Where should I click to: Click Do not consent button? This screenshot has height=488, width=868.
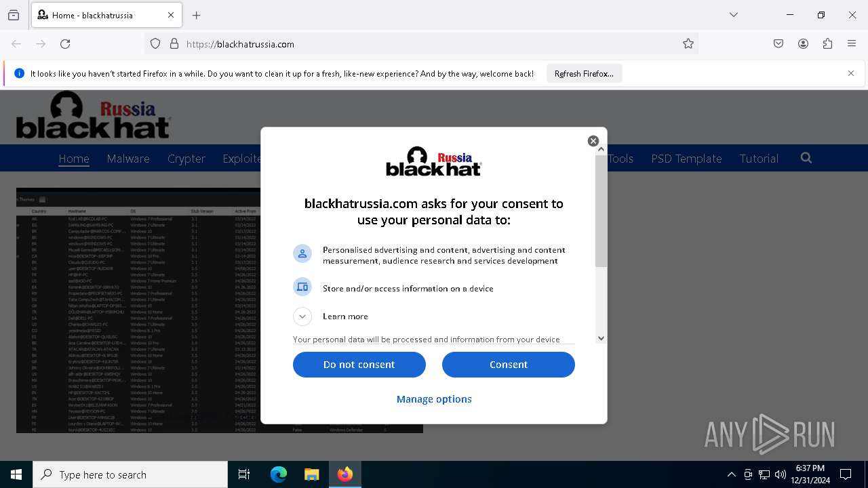[359, 365]
